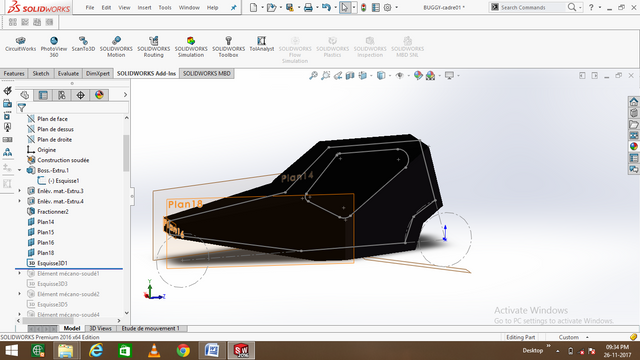Open the task pane Home icon
Viewport: 640px width, 360px height.
click(x=633, y=101)
